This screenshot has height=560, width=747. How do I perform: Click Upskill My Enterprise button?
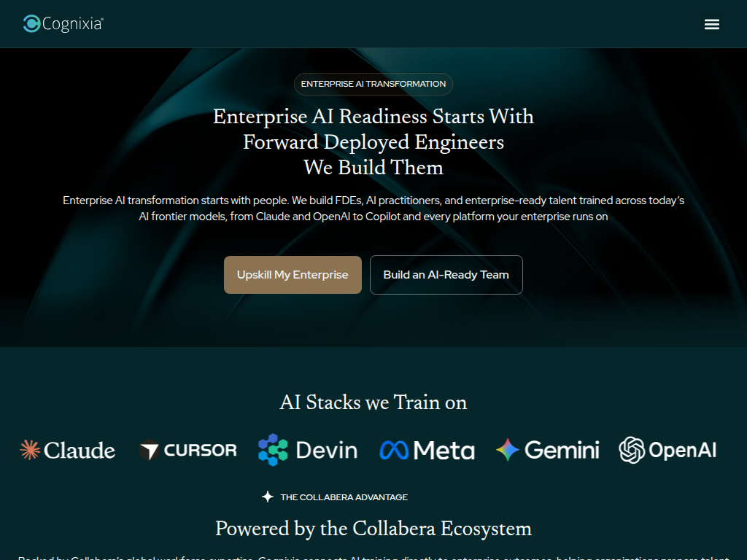tap(293, 275)
